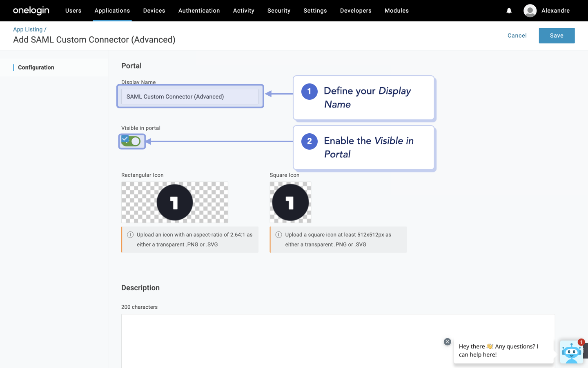
Task: Click the rectangular icon info symbol
Action: [x=130, y=235]
